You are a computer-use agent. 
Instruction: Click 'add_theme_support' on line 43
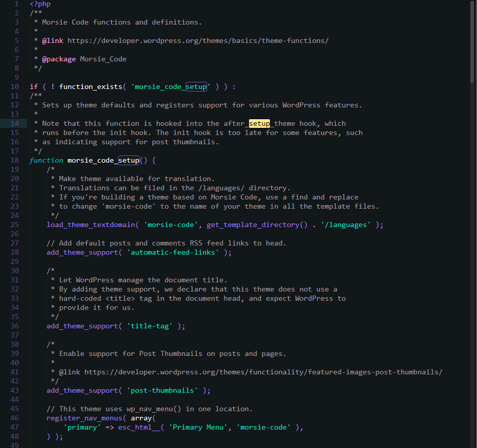82,391
